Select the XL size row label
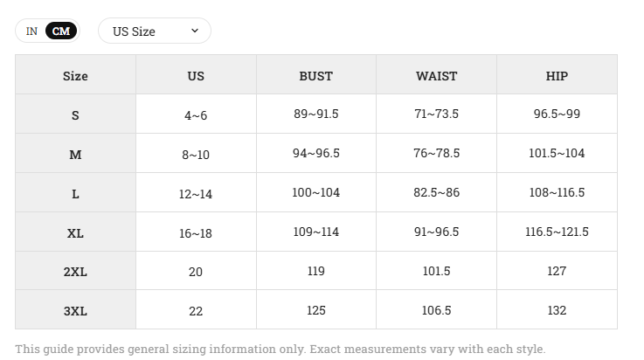This screenshot has height=360, width=644. 75,233
